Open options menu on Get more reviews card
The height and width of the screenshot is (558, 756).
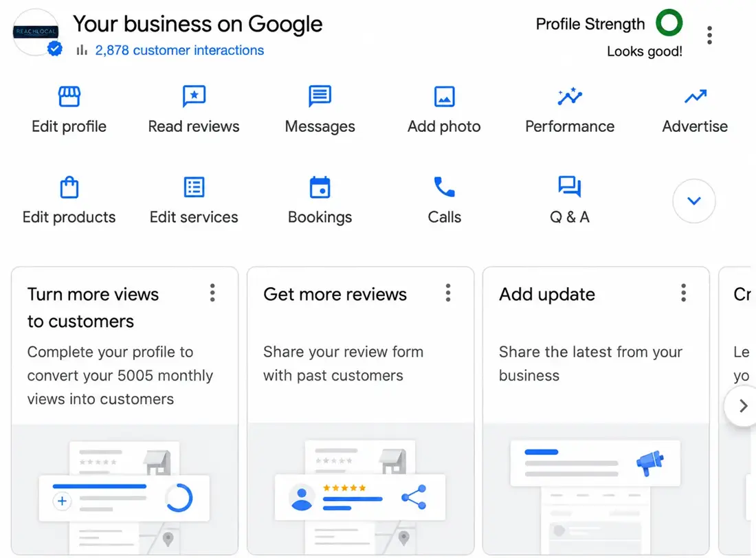point(448,293)
